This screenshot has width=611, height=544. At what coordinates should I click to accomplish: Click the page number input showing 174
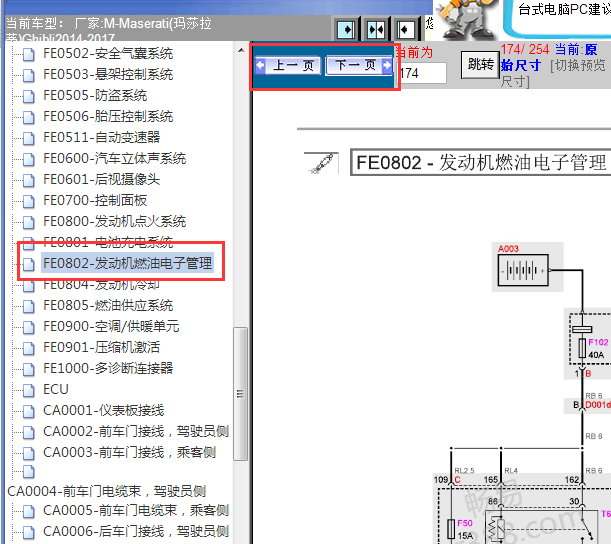(422, 73)
